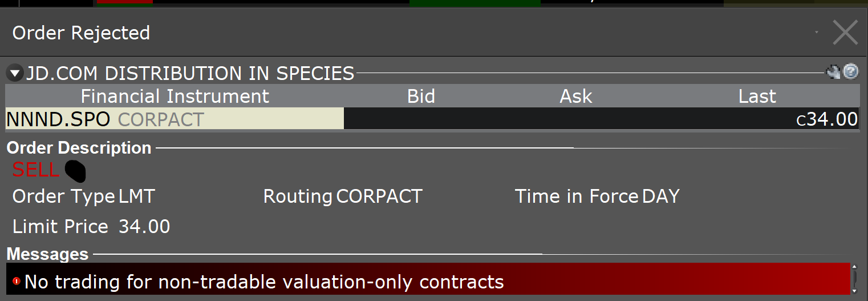Click the Ask column header

click(576, 96)
